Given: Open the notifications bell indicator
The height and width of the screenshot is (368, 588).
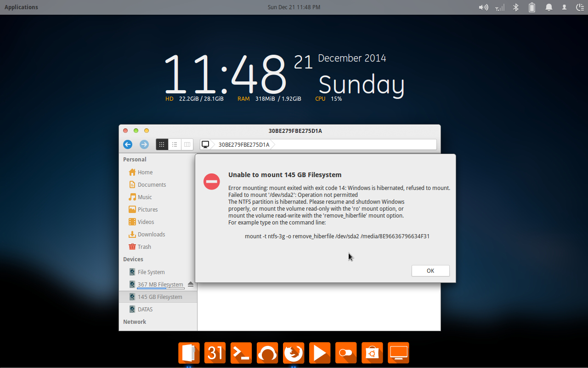Looking at the screenshot, I should coord(548,7).
